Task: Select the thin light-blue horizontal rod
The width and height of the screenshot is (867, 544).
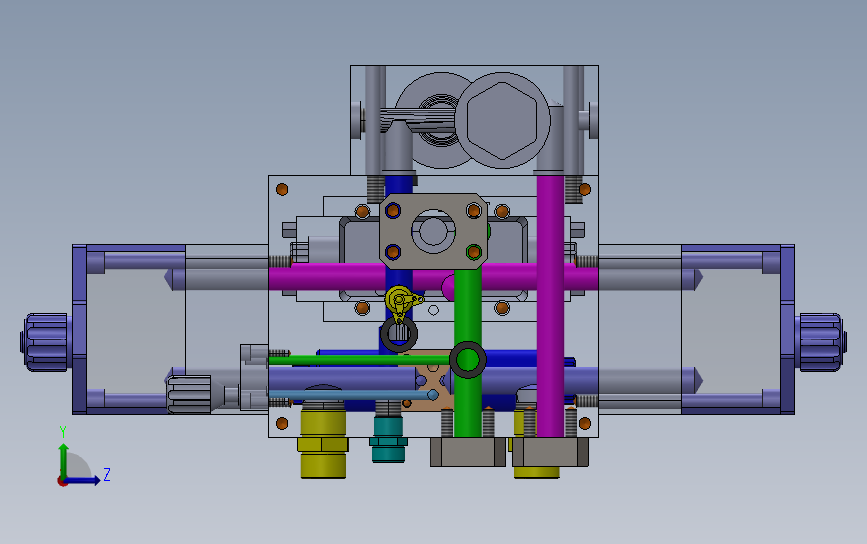Action: tap(353, 395)
